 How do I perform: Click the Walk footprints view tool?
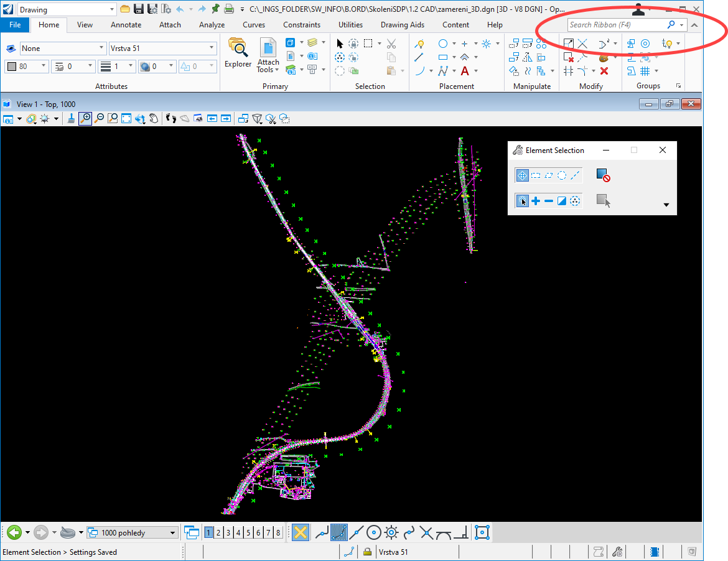pyautogui.click(x=171, y=119)
